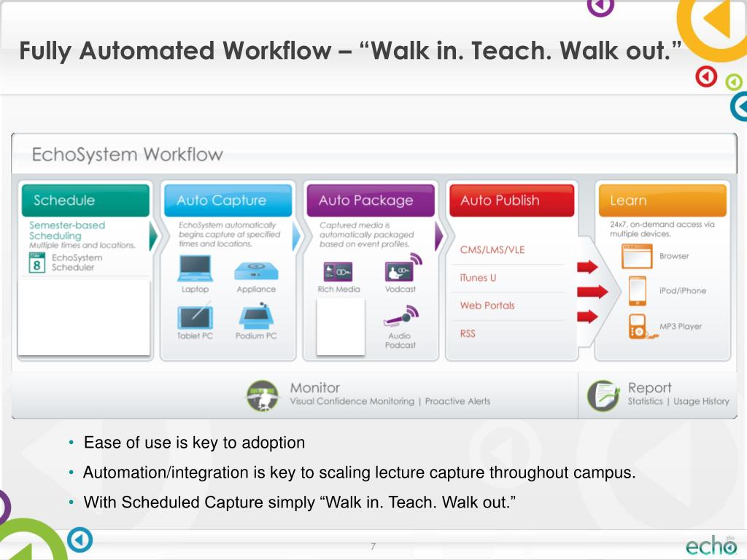Click the "EchoSystem Workflow" heading

point(127,155)
